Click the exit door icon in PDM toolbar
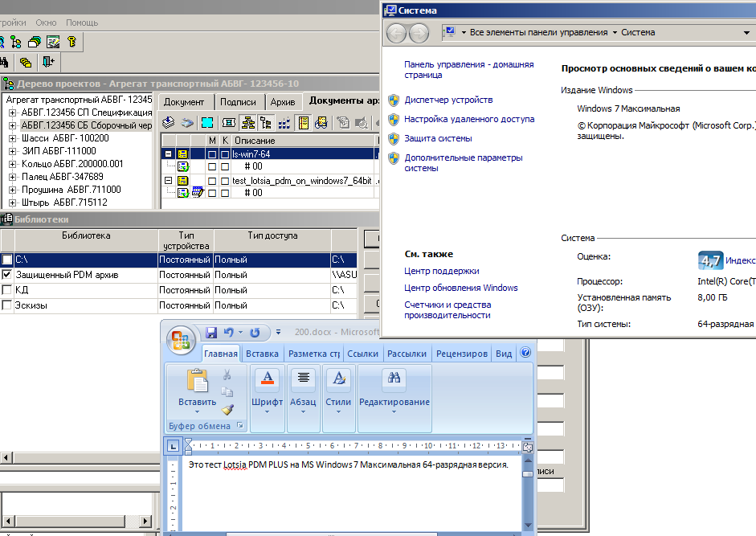756x536 pixels. coord(48,62)
